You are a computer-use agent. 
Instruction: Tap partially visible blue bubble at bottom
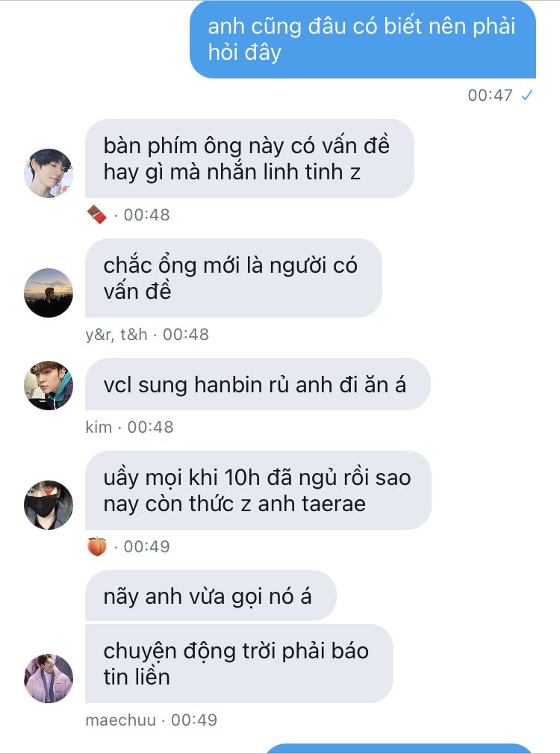click(399, 749)
